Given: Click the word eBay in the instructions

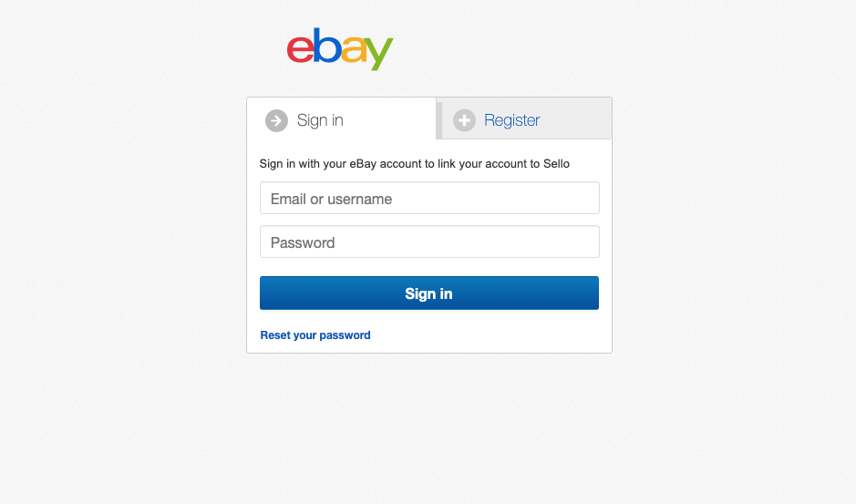Looking at the screenshot, I should (363, 164).
